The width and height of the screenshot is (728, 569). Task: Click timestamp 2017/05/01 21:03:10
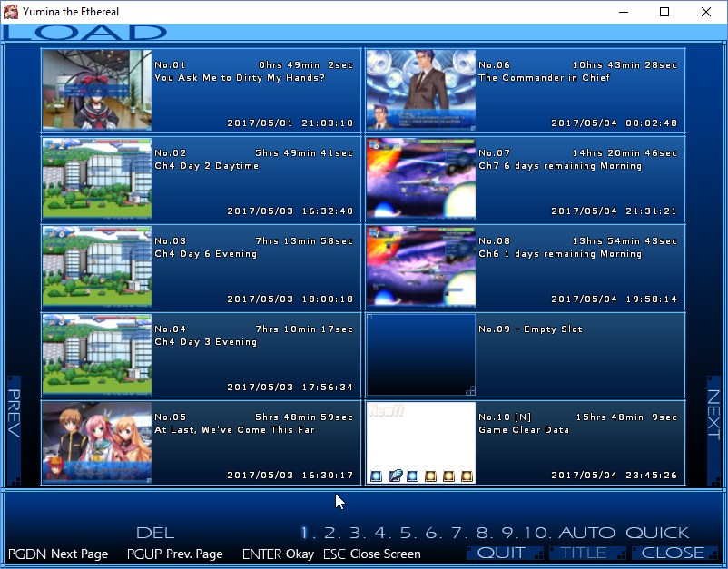290,123
